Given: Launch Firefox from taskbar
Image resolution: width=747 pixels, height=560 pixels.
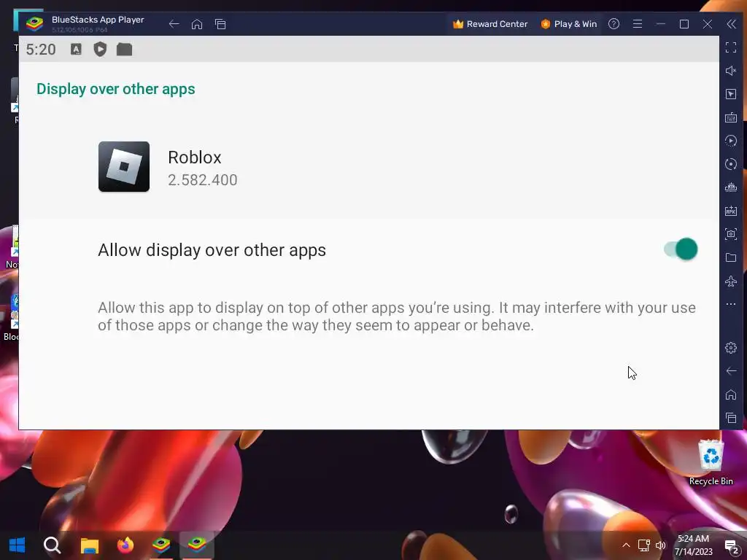Looking at the screenshot, I should (125, 545).
